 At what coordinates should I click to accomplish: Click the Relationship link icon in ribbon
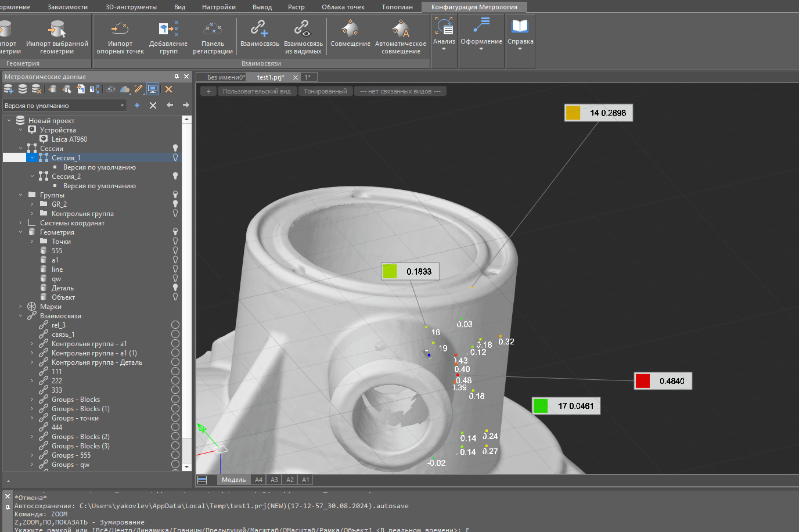coord(259,29)
